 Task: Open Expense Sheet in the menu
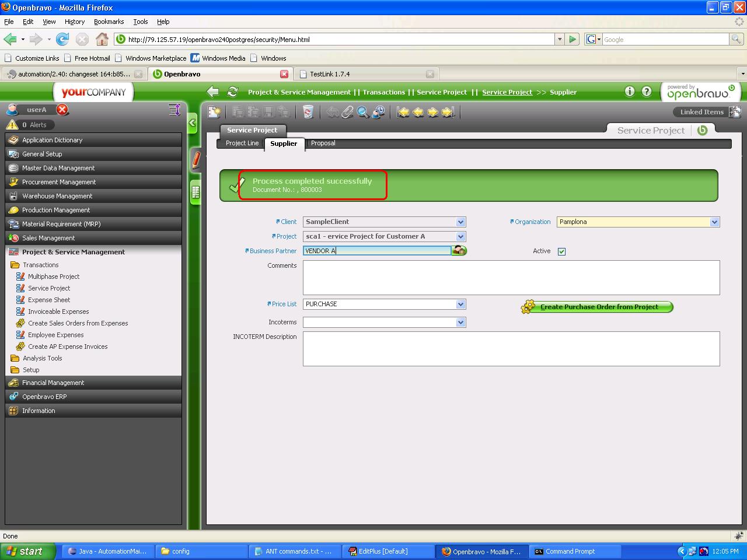(49, 300)
